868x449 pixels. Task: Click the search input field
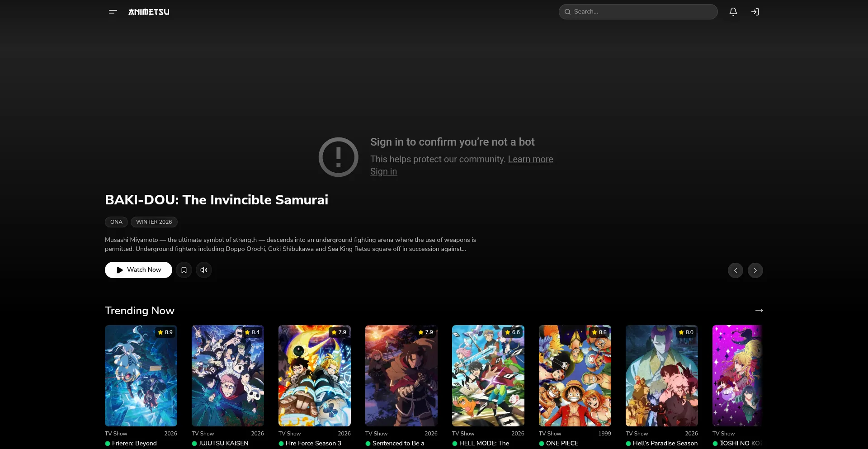(x=638, y=12)
